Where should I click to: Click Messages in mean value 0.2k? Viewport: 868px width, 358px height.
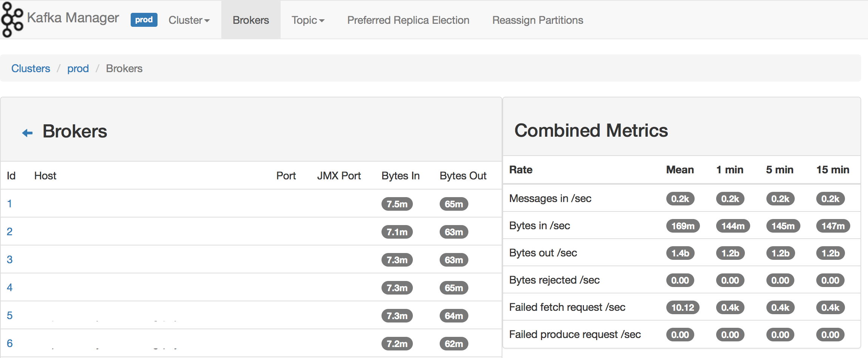(x=680, y=199)
